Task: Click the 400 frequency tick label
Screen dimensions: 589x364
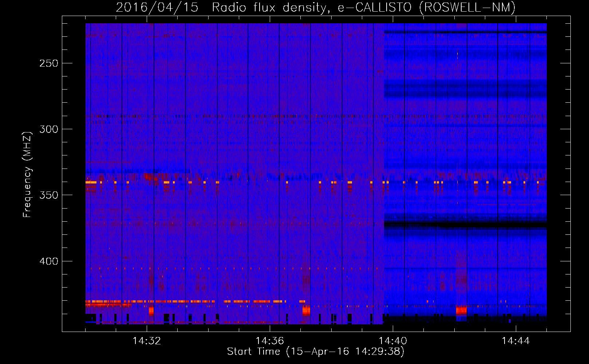Action: point(49,261)
